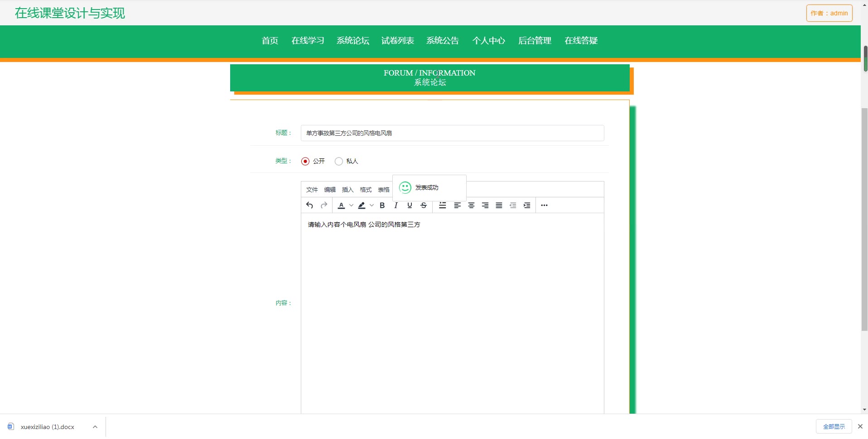Open the 表格 editor menu
The image size is (868, 439).
tap(384, 190)
